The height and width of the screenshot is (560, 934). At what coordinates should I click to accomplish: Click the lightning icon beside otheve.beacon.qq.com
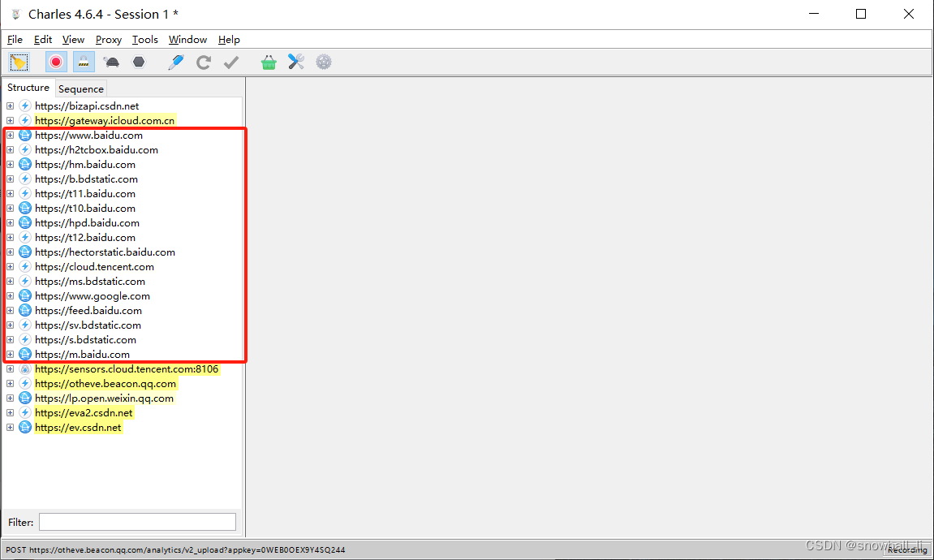point(25,383)
